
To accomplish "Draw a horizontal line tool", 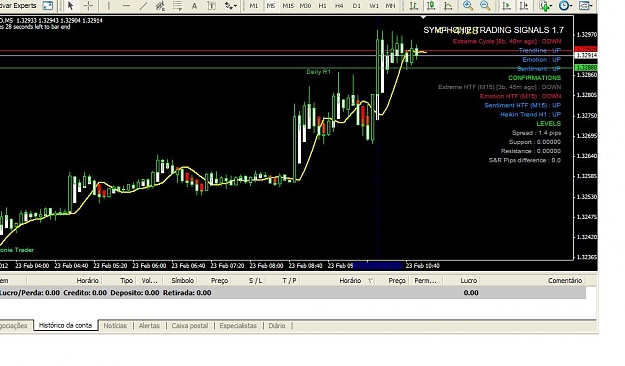I will (126, 6).
